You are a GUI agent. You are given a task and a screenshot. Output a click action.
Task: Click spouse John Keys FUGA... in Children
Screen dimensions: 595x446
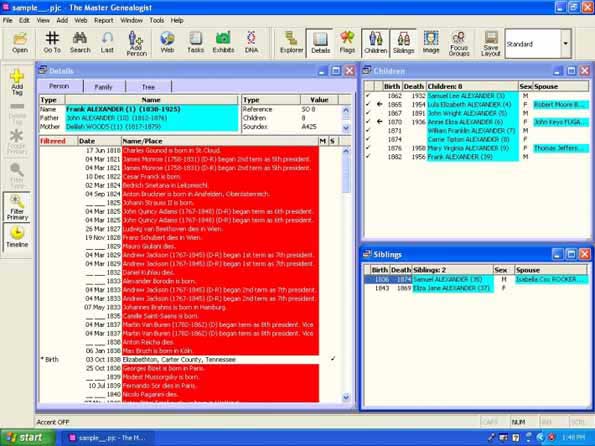pos(561,122)
